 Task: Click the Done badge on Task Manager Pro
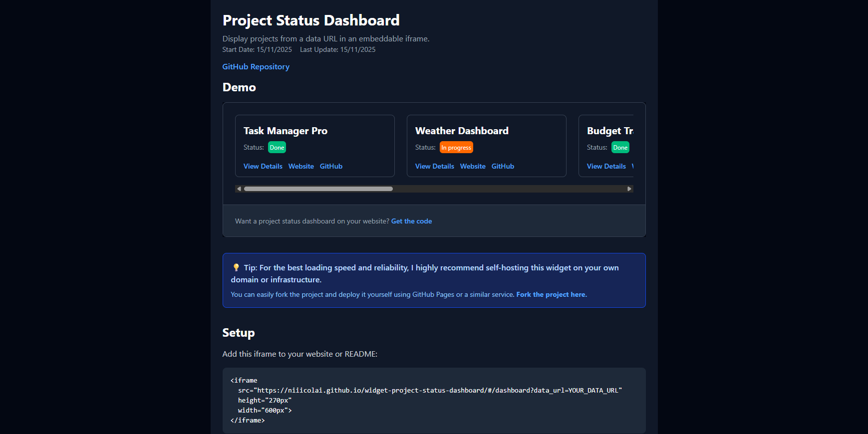[x=277, y=147]
